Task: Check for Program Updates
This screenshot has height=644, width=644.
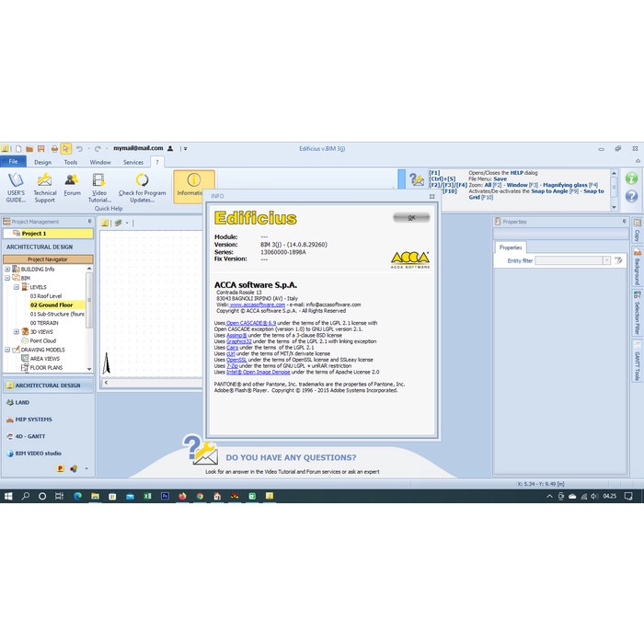Action: (x=142, y=188)
